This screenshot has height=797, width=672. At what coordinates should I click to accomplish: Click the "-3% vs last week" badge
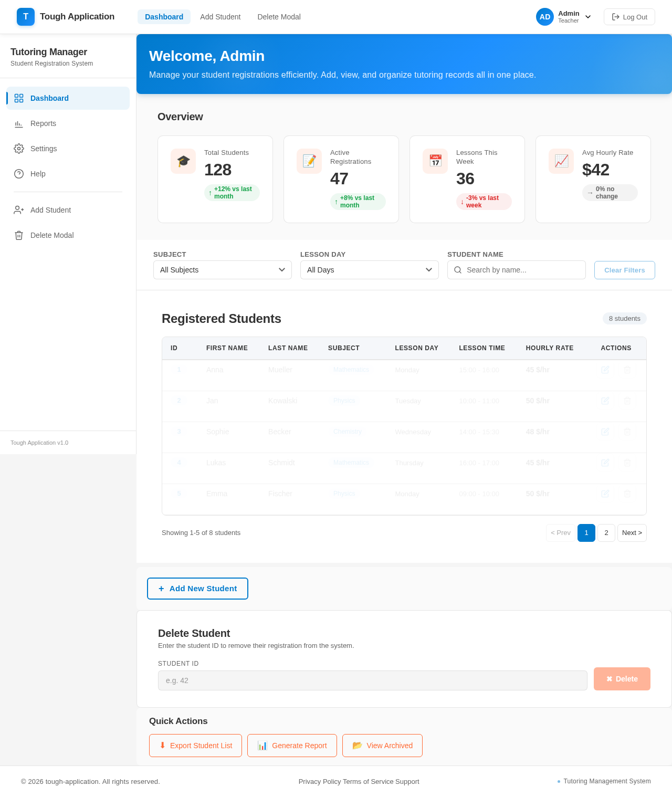(484, 202)
